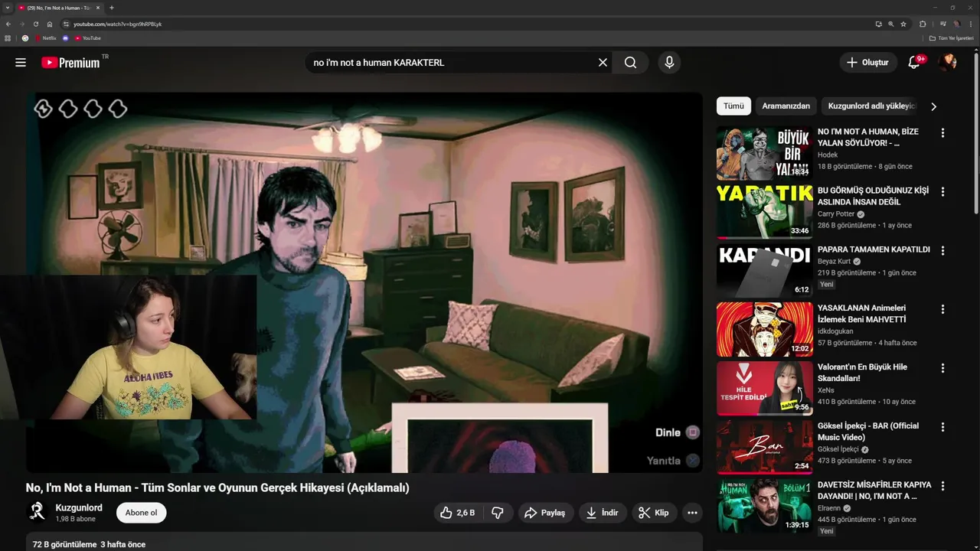Open the YouTube hamburger guide menu
The height and width of the screenshot is (551, 980).
click(x=21, y=63)
